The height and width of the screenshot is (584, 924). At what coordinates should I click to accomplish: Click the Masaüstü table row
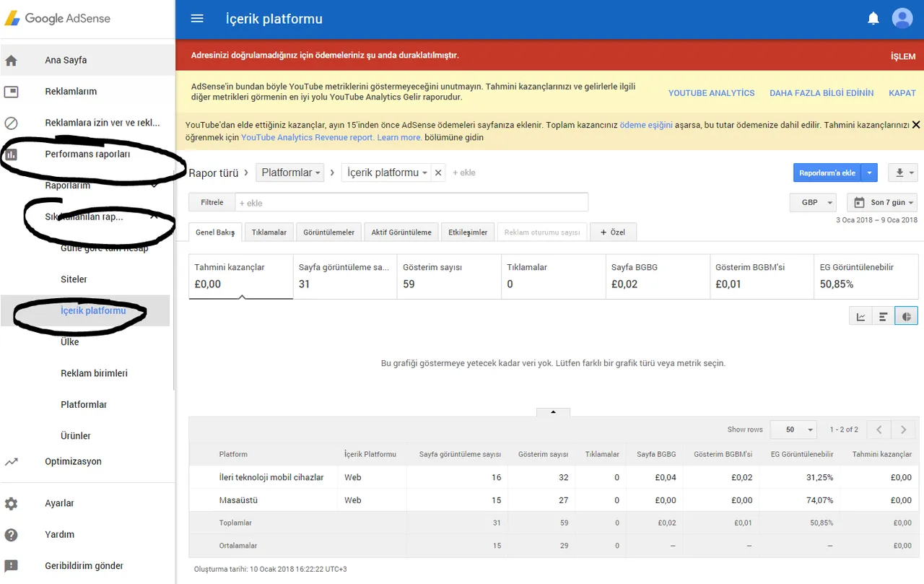coord(553,500)
